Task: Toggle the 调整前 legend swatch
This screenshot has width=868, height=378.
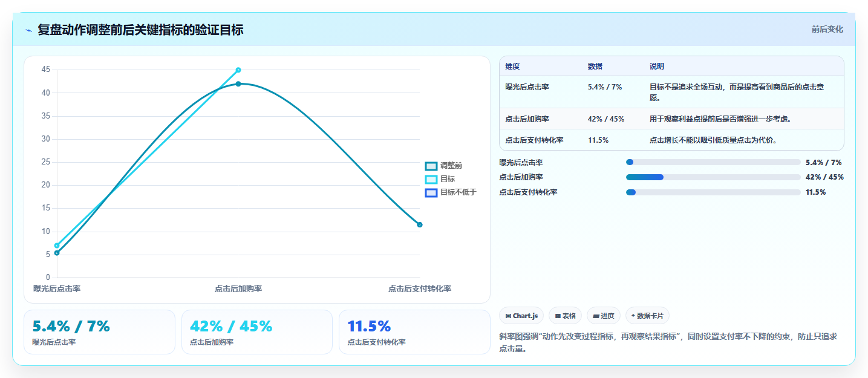Action: click(x=431, y=166)
